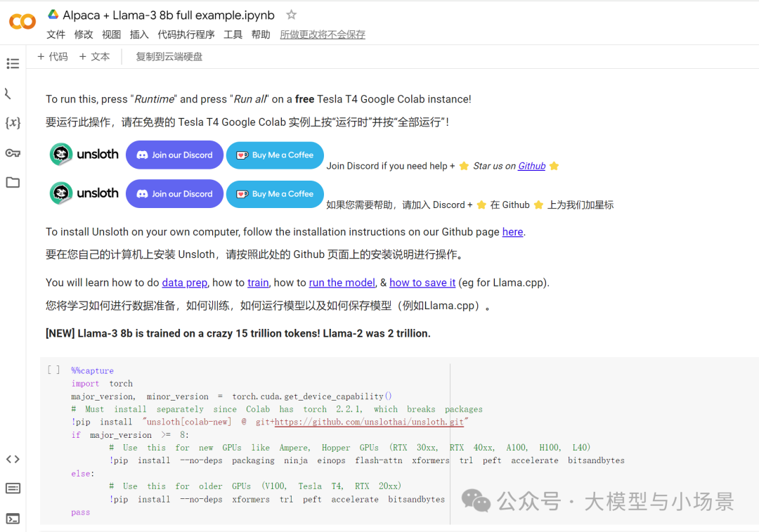Follow the 'how to save it' link

tap(422, 283)
